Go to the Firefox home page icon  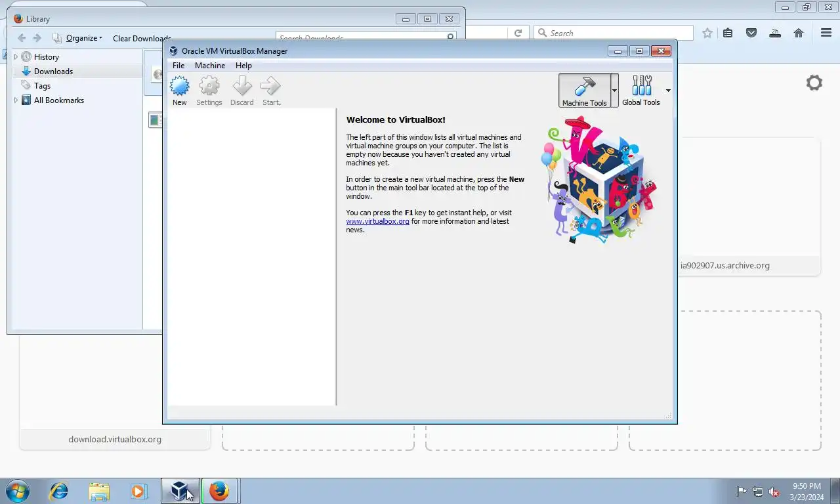coord(799,33)
